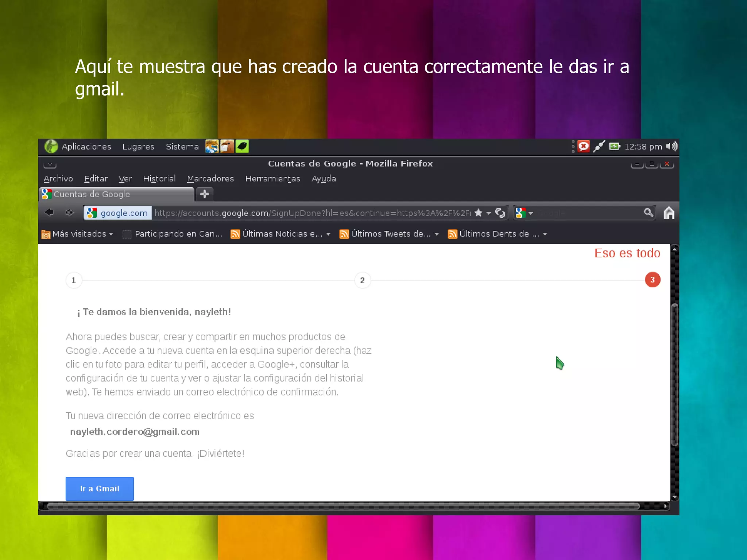Open the Ver menu

125,179
